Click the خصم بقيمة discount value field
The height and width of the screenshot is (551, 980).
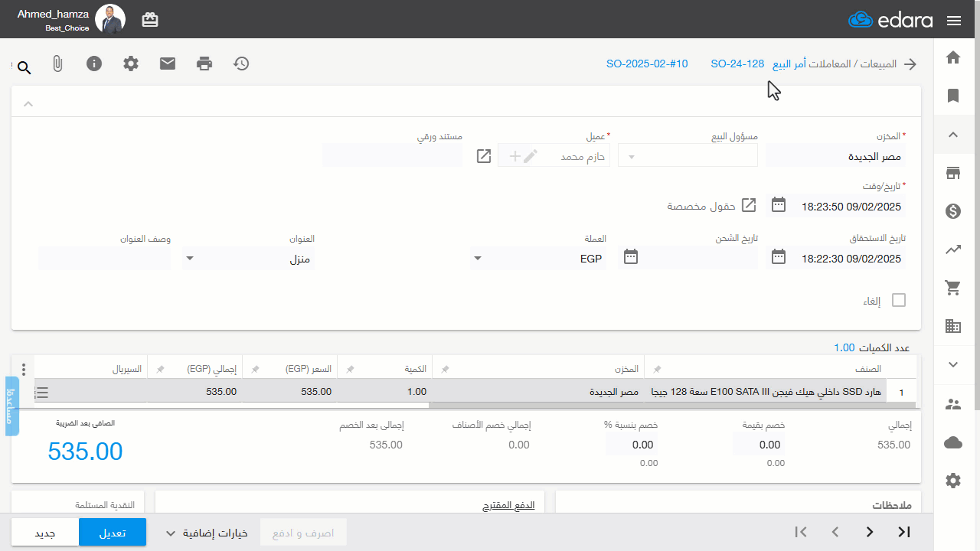(758, 445)
